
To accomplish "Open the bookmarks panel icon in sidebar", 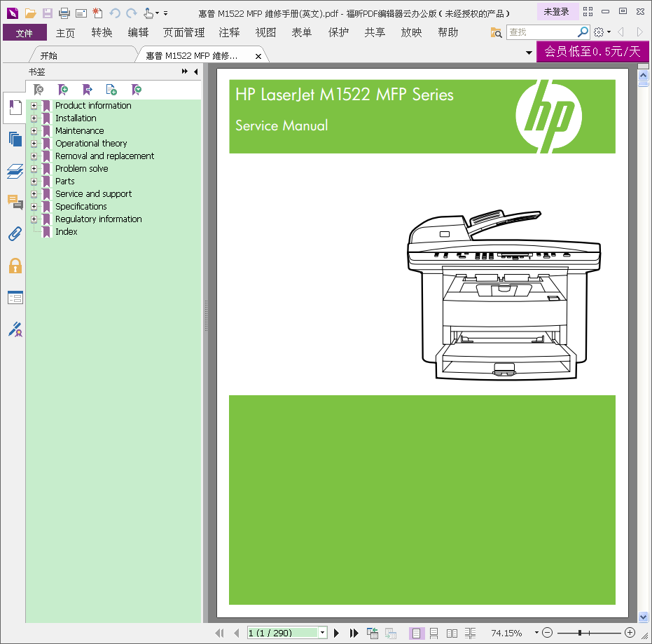I will [x=15, y=108].
